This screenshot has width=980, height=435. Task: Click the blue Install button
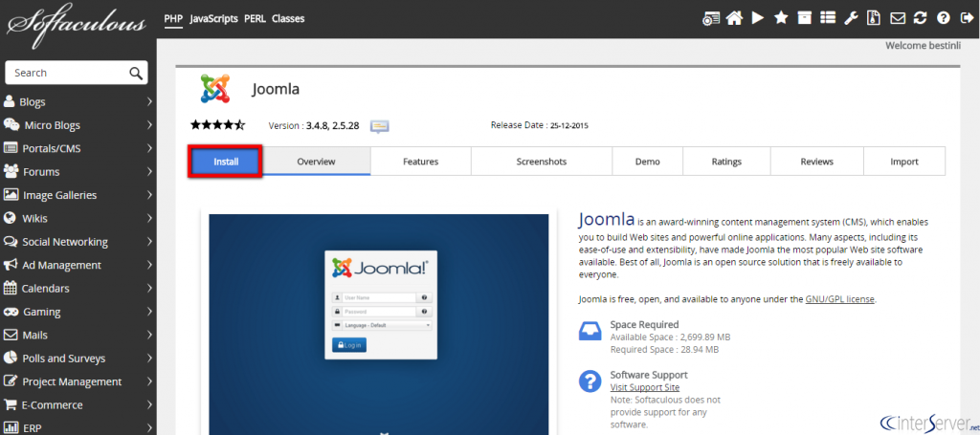[x=226, y=162]
